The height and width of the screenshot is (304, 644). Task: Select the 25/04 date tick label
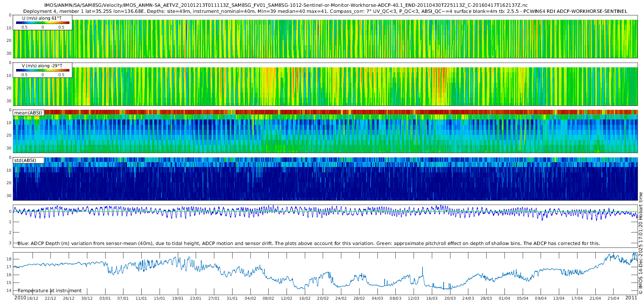(613, 299)
